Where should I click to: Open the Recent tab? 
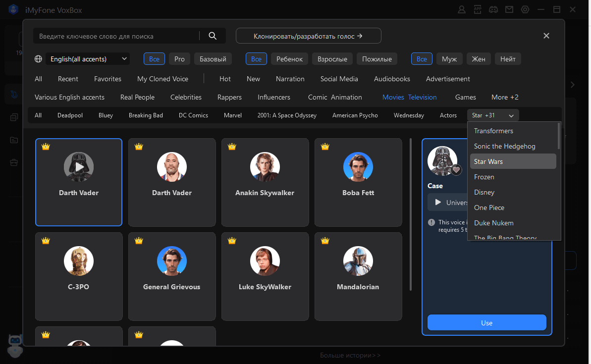click(68, 79)
